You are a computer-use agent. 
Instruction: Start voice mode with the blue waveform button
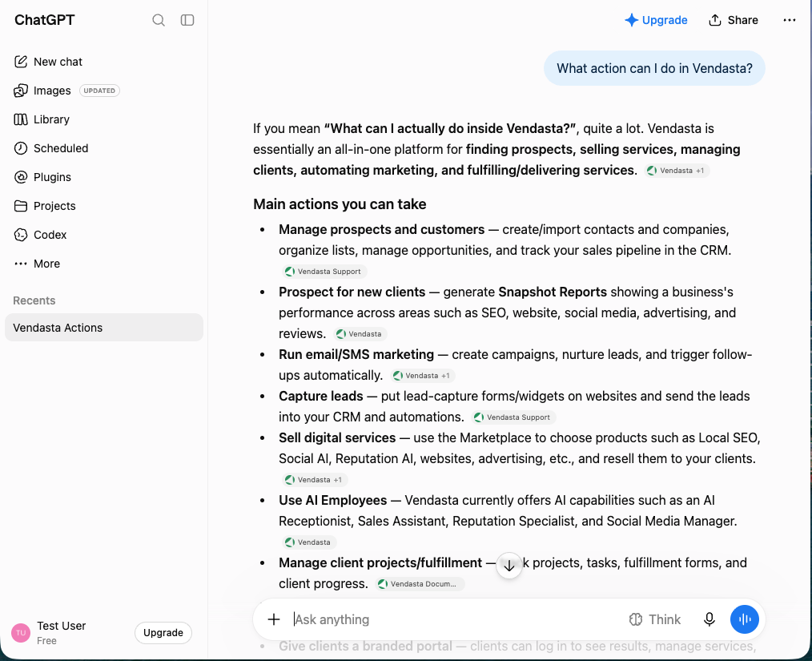745,619
